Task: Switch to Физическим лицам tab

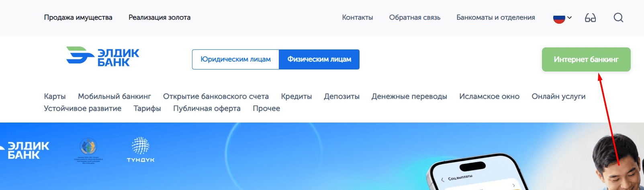Action: click(319, 59)
